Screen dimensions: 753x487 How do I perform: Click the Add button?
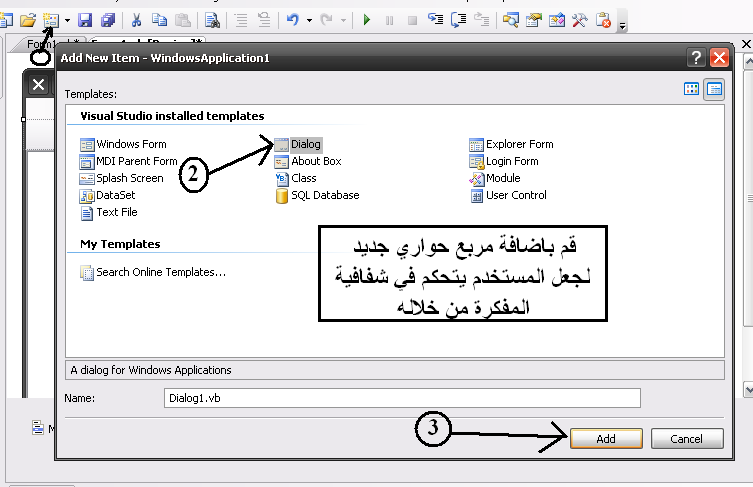606,439
